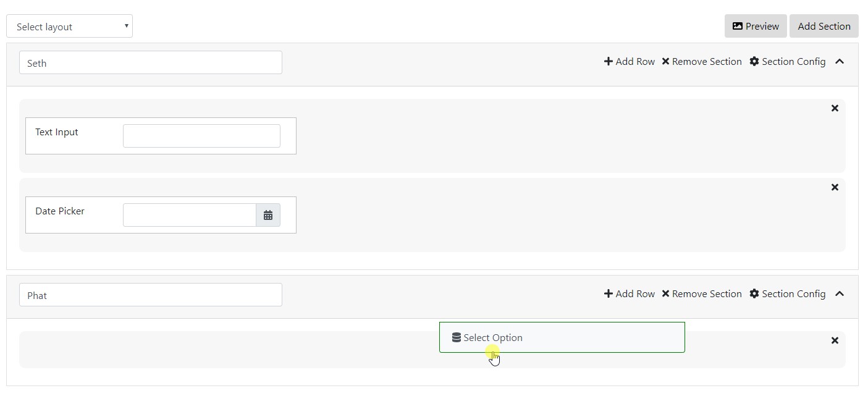Remove the Phat section
This screenshot has width=868, height=396.
(x=702, y=294)
